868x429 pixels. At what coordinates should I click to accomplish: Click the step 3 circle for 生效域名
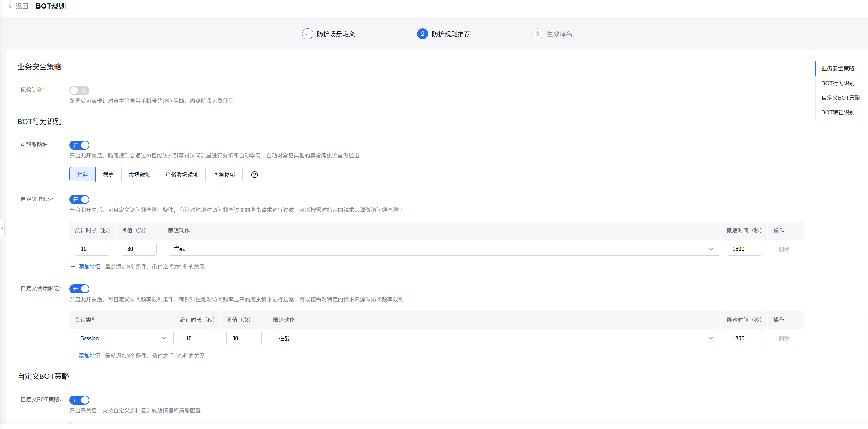537,34
